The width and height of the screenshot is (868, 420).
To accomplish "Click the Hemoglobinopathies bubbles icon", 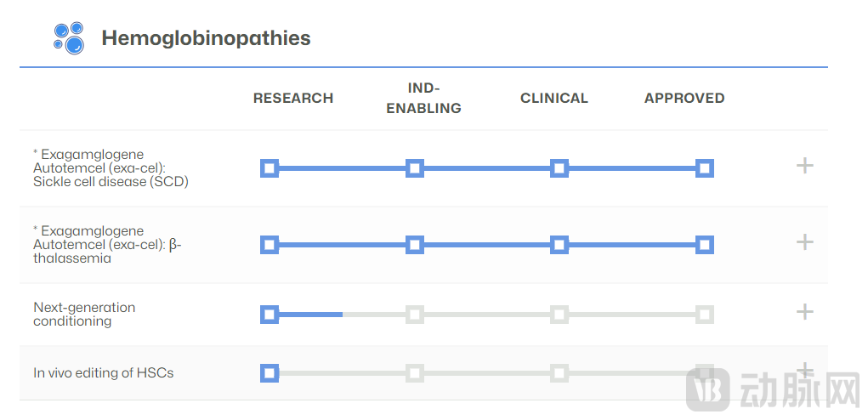I will [69, 38].
